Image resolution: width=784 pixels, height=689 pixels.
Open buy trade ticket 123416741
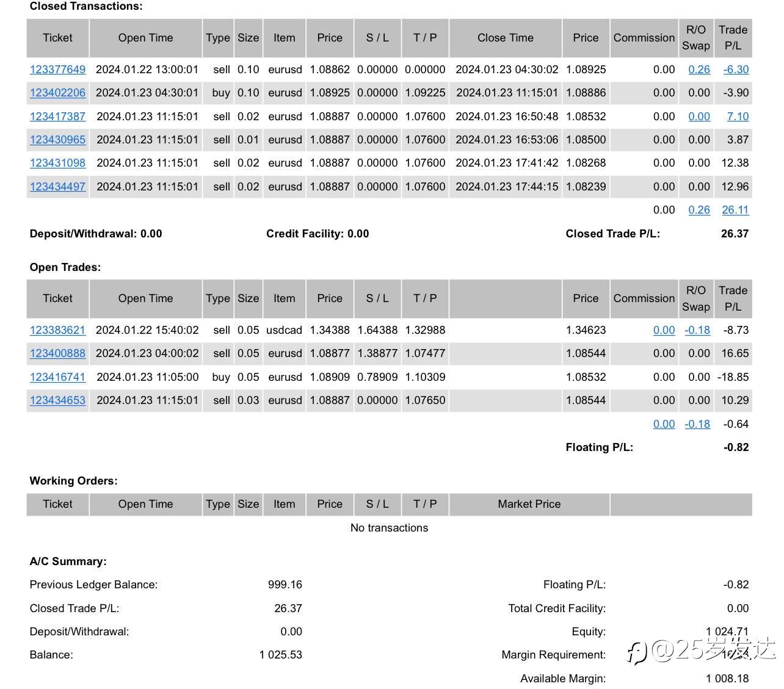[57, 377]
